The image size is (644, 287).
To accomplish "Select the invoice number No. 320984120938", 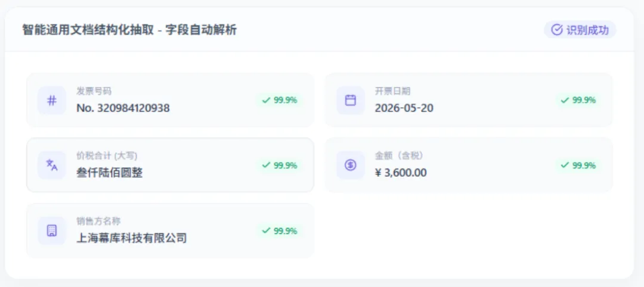I will (123, 108).
